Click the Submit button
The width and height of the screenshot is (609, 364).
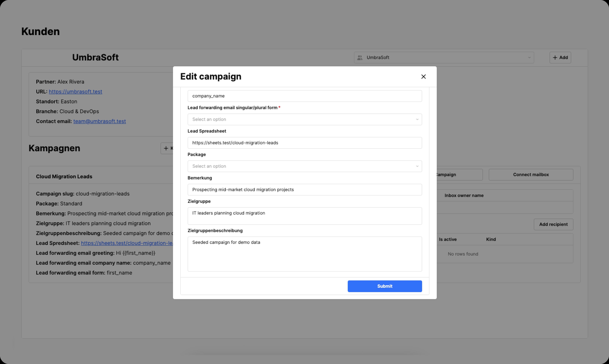[384, 286]
